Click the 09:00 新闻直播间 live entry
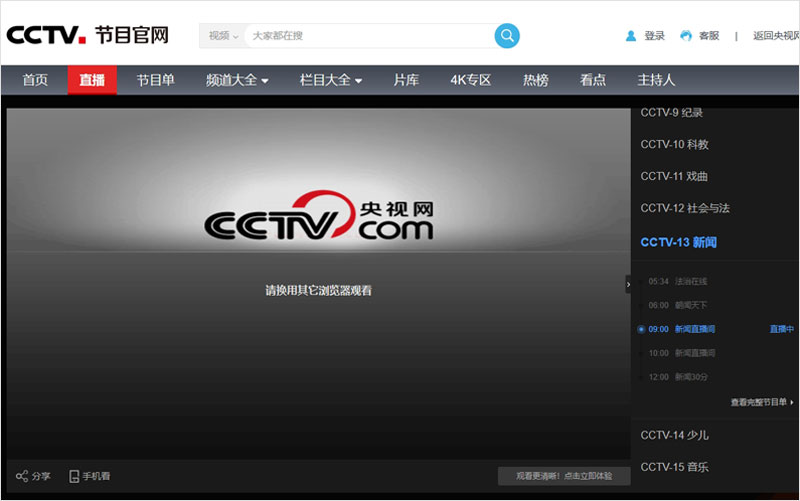This screenshot has height=501, width=800. [682, 330]
